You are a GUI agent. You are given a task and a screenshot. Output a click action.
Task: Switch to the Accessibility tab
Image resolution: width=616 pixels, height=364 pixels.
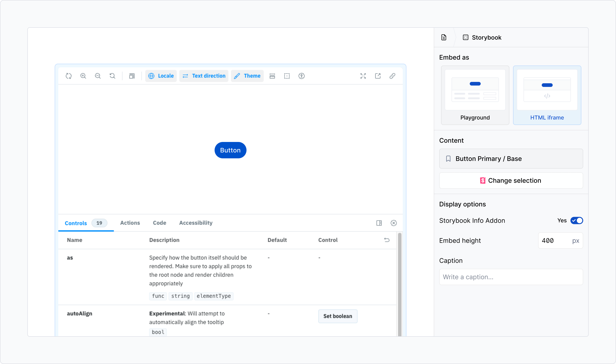[x=196, y=223]
